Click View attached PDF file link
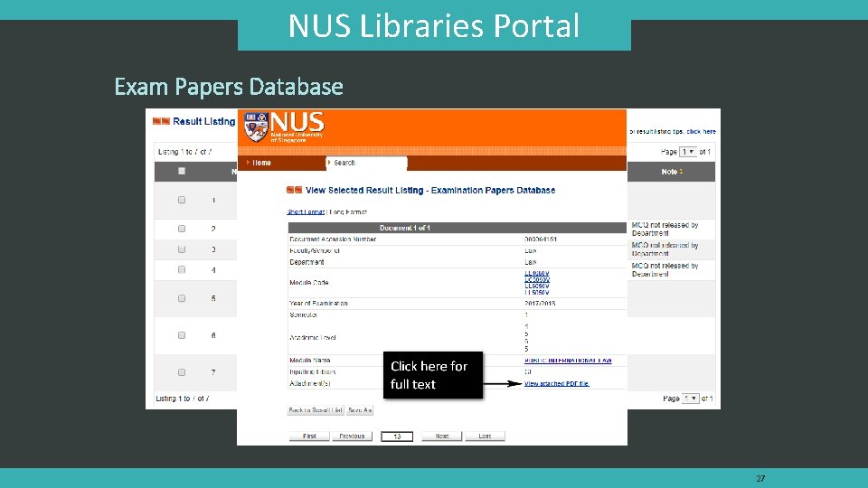The height and width of the screenshot is (488, 868). 556,383
